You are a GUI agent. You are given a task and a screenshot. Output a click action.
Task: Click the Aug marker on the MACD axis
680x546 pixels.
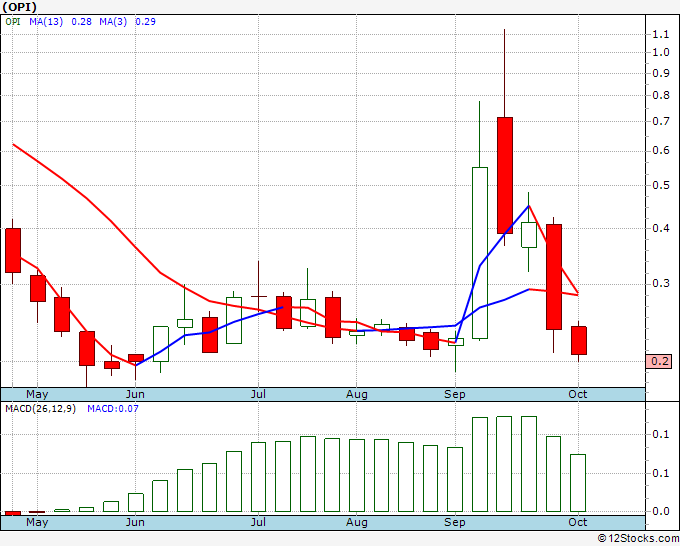(356, 522)
